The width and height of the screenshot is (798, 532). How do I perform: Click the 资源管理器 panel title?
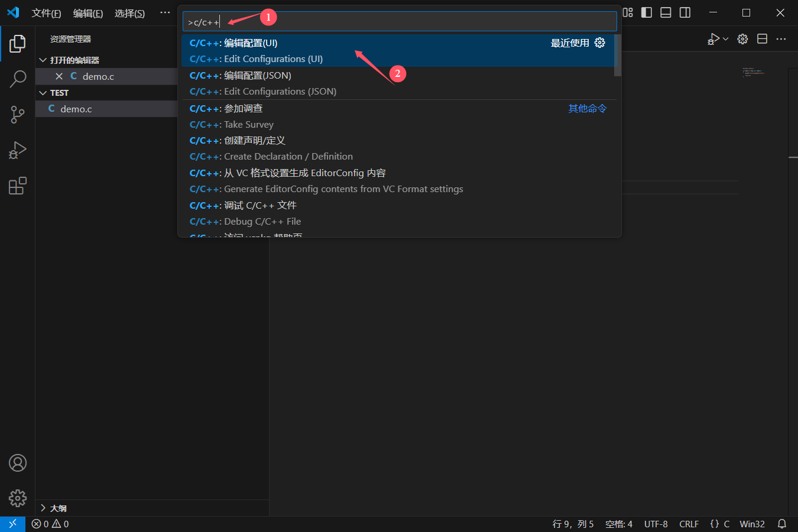tap(70, 39)
